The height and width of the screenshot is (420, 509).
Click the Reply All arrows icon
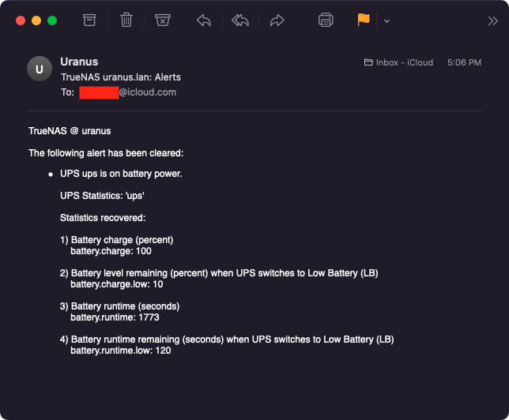click(x=240, y=21)
